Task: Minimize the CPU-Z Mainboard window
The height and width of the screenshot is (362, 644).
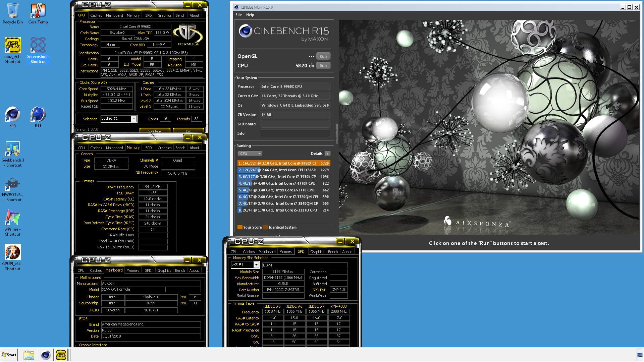Action: [x=187, y=260]
